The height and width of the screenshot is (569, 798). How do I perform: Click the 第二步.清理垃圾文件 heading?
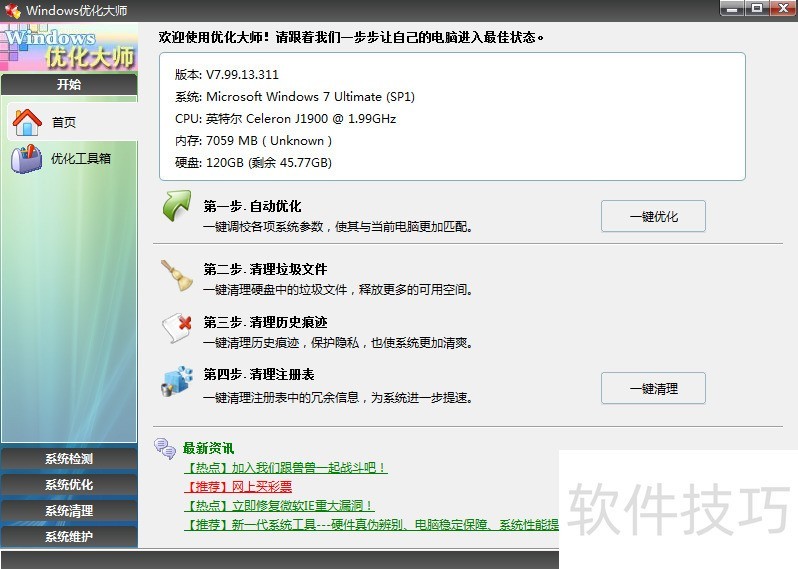(265, 269)
